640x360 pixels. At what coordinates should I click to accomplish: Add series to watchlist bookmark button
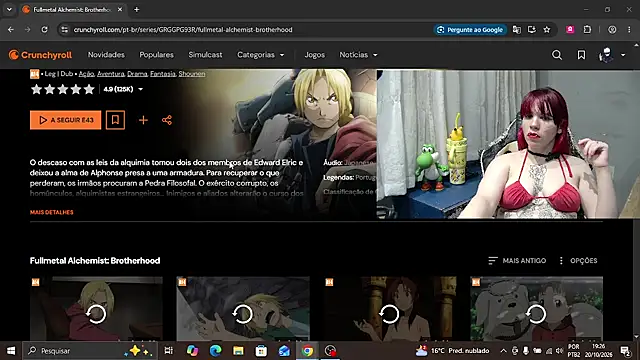pos(116,120)
